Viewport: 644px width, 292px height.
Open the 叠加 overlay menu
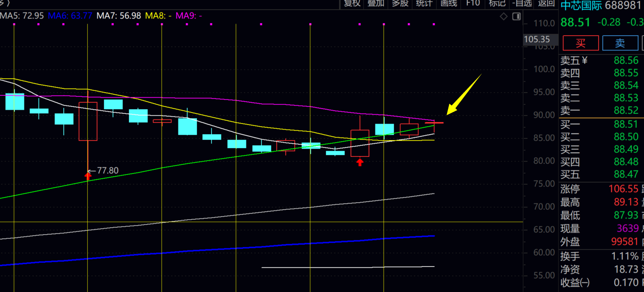click(x=376, y=4)
